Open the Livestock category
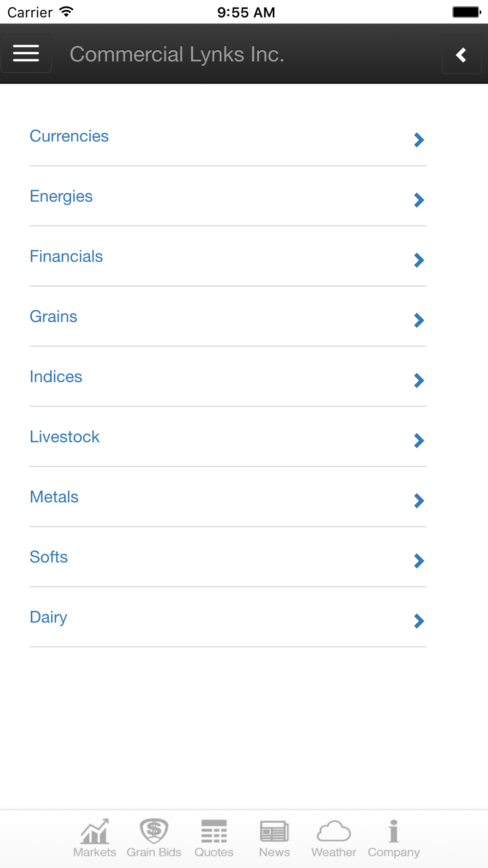 (65, 437)
